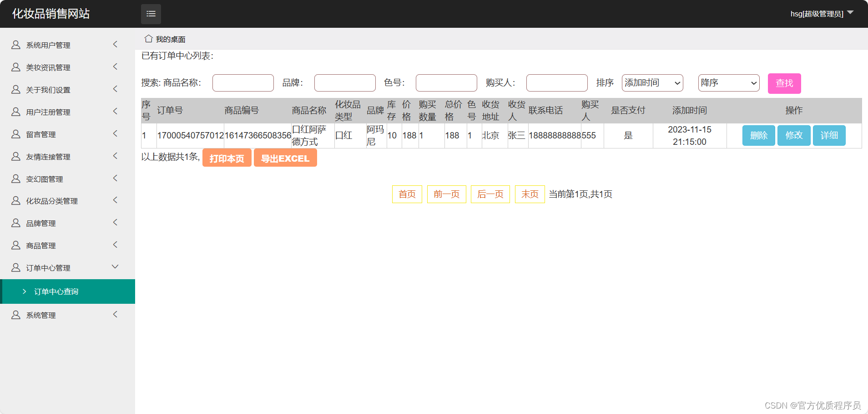Toggle the sidebar with the hamburger menu icon
This screenshot has width=868, height=414.
pyautogui.click(x=151, y=14)
